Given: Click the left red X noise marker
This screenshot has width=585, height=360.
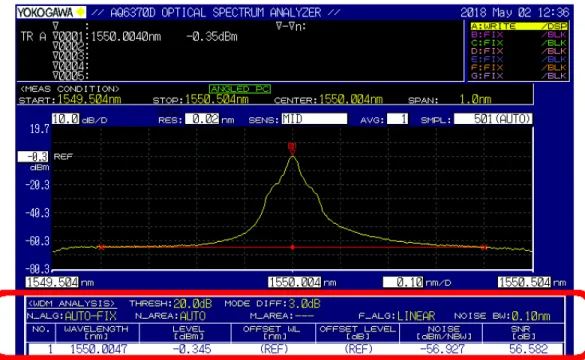Looking at the screenshot, I should click(x=101, y=247).
